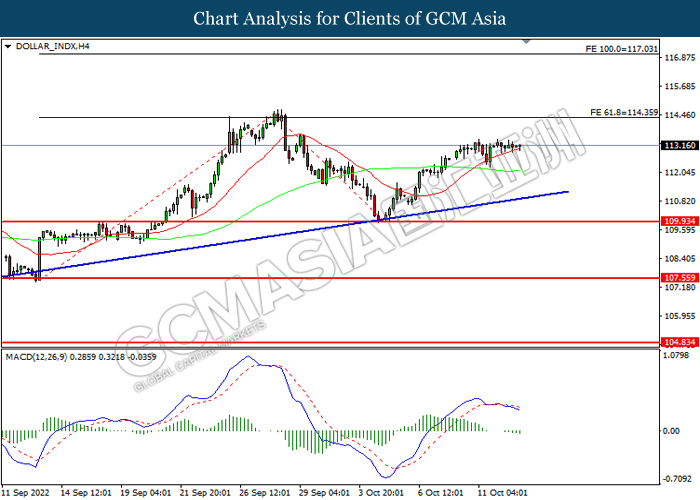The height and width of the screenshot is (500, 700).
Task: Select the red level price tag 109.934
Action: [679, 221]
